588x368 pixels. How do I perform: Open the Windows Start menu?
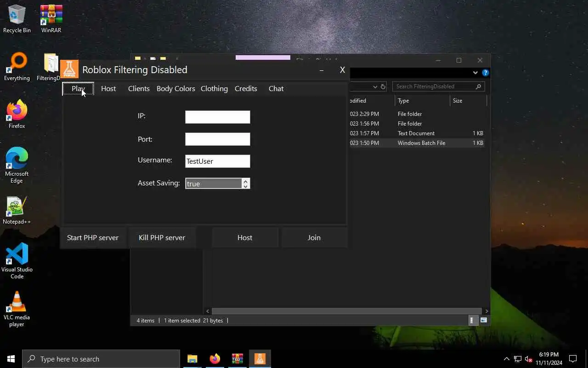click(11, 359)
